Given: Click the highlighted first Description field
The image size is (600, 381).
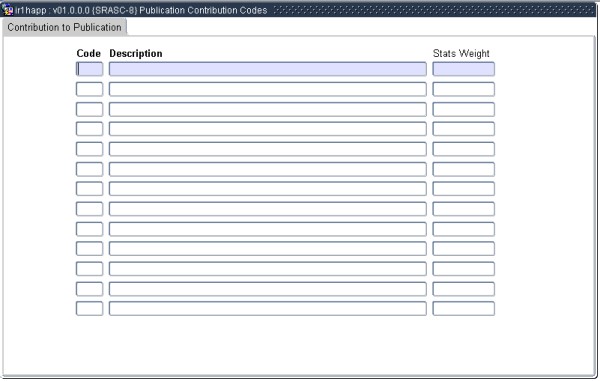Looking at the screenshot, I should pyautogui.click(x=267, y=69).
